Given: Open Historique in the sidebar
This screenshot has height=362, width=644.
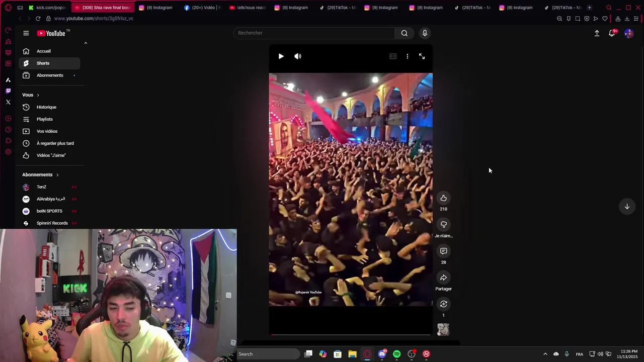Looking at the screenshot, I should click(x=49, y=107).
